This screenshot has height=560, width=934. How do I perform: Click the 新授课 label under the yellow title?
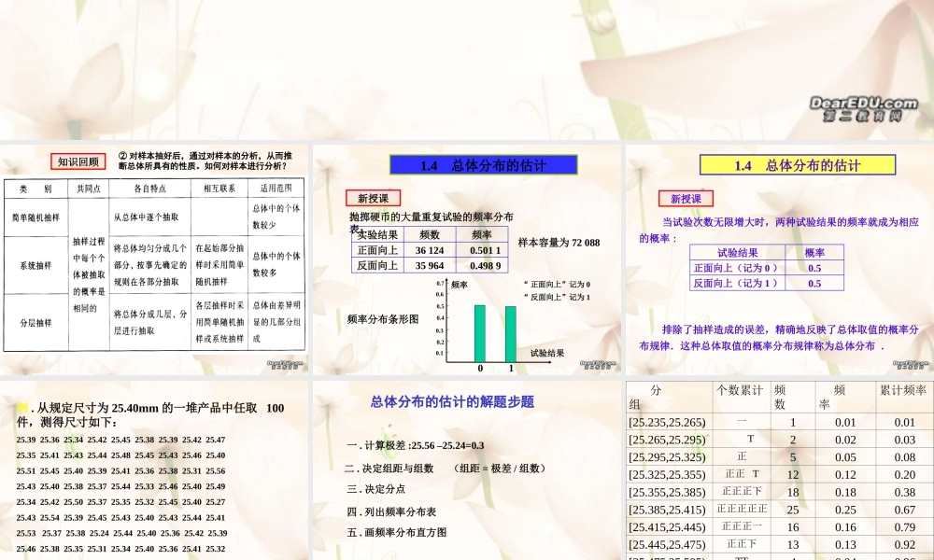[686, 199]
